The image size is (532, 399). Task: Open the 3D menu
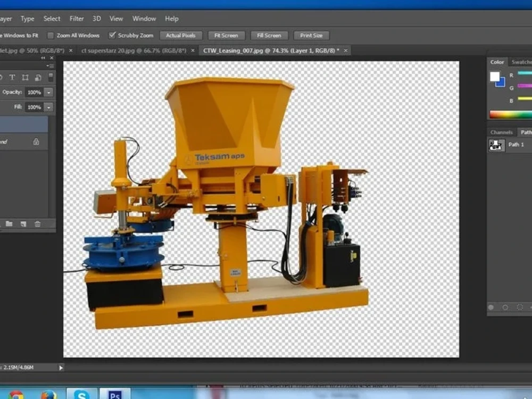[97, 19]
